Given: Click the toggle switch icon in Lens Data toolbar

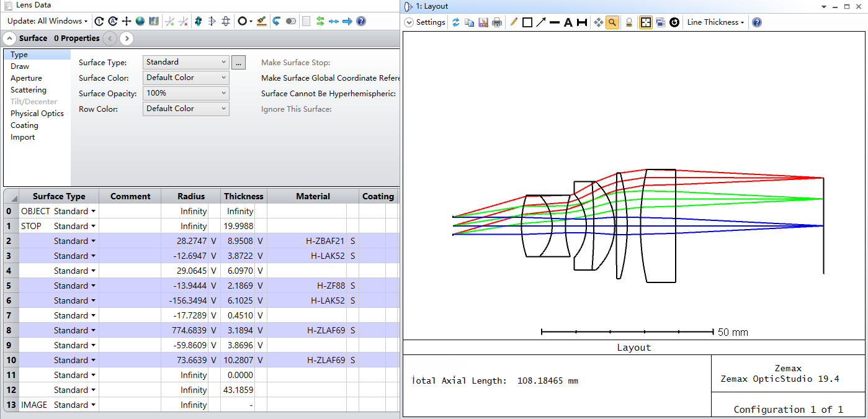Looking at the screenshot, I should pos(291,21).
